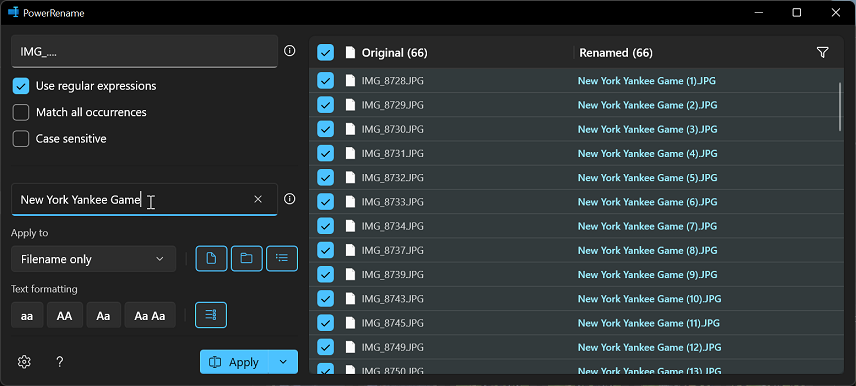
Task: Select the IMG_8734.JPG file name
Action: 393,226
